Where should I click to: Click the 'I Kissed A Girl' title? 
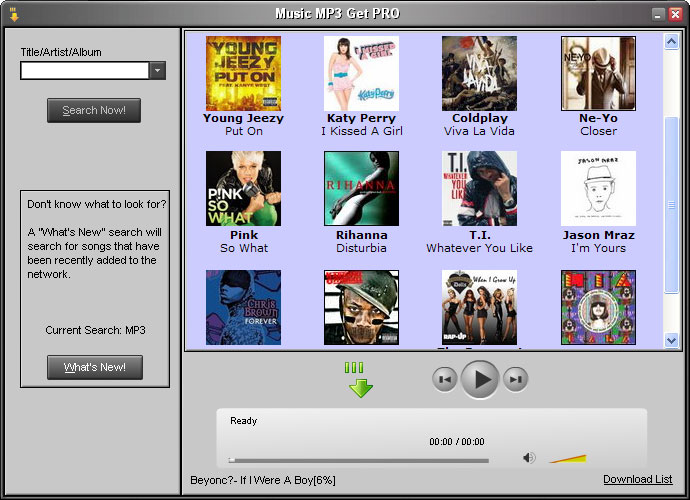(362, 131)
